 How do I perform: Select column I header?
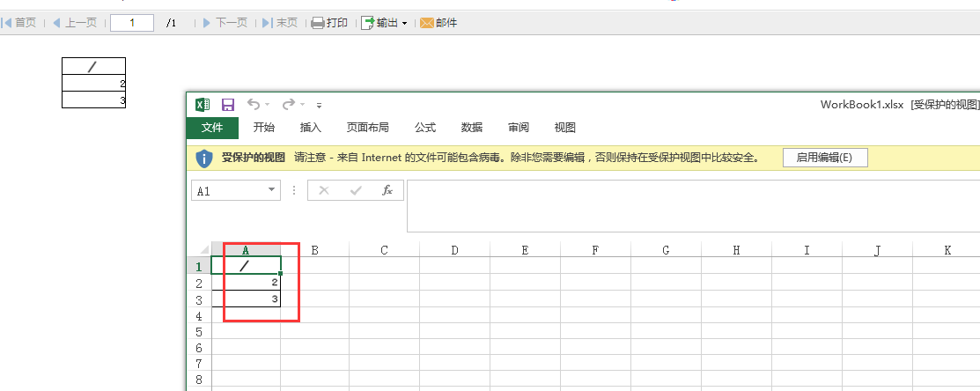[x=807, y=250]
